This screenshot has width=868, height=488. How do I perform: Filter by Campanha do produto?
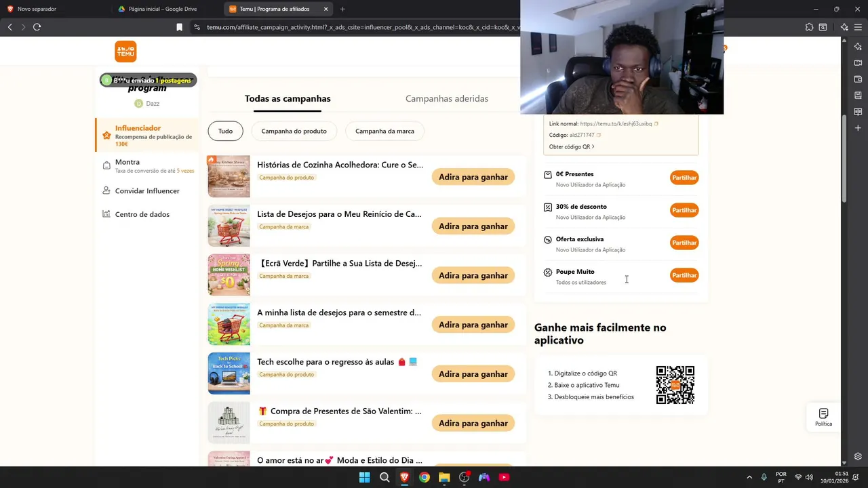[294, 131]
